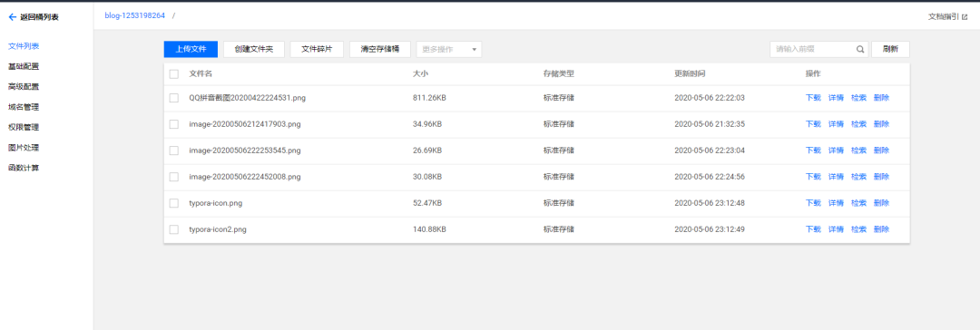Open 权限管理 in the sidebar
Image resolution: width=980 pixels, height=330 pixels.
coord(24,127)
